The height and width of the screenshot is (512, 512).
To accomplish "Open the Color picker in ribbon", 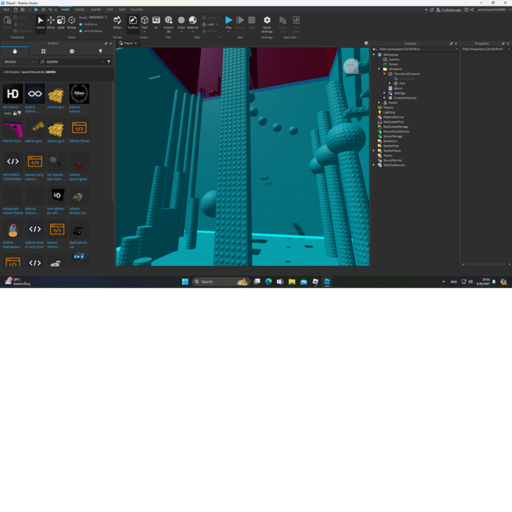I will click(181, 22).
